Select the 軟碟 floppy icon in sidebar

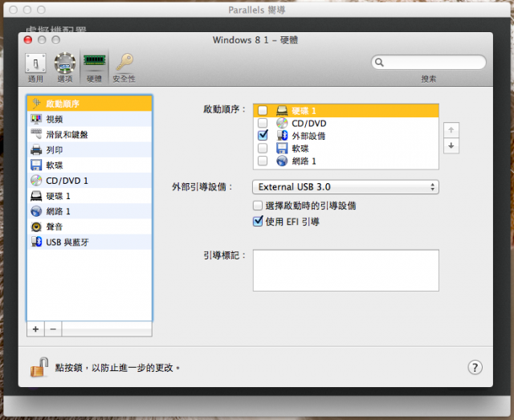click(36, 165)
